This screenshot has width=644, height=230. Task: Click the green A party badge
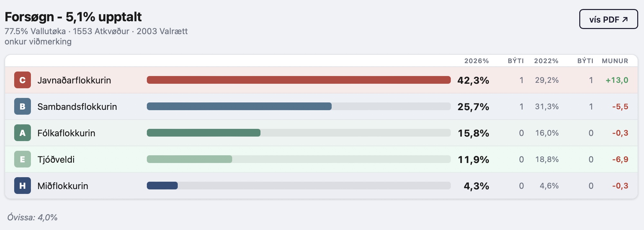(x=23, y=133)
